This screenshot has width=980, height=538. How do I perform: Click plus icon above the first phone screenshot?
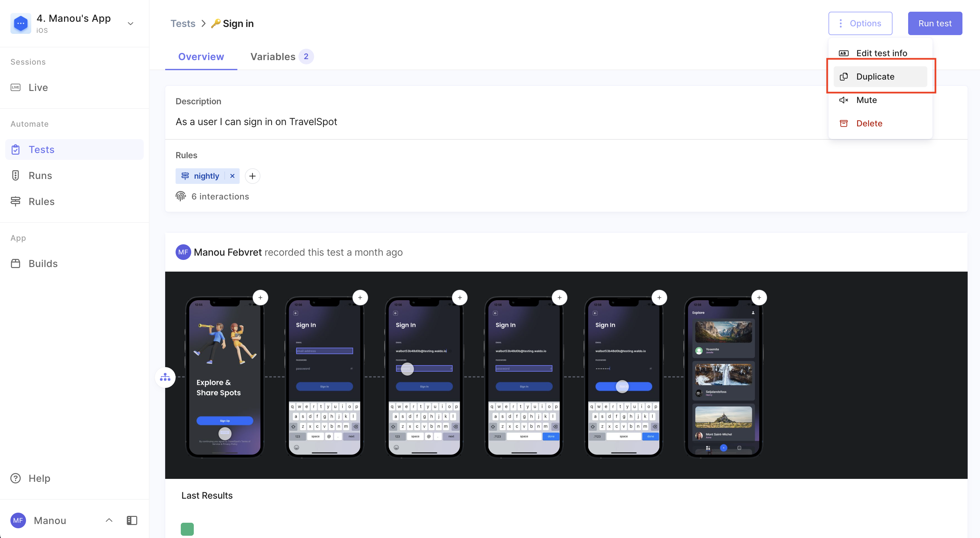coord(260,297)
